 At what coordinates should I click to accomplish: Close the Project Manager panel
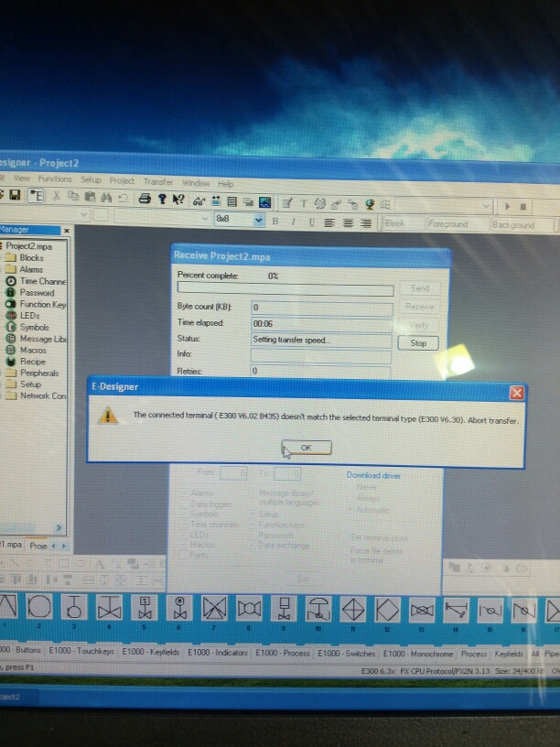[x=67, y=231]
